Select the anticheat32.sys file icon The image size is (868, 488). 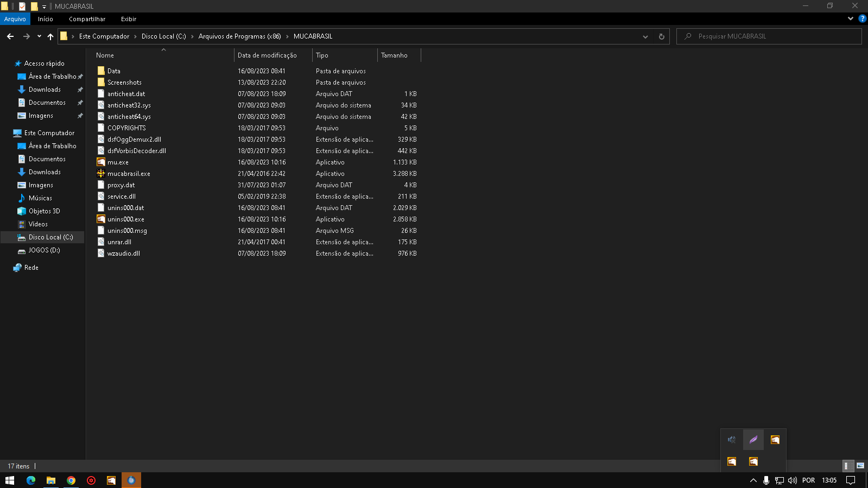click(101, 105)
